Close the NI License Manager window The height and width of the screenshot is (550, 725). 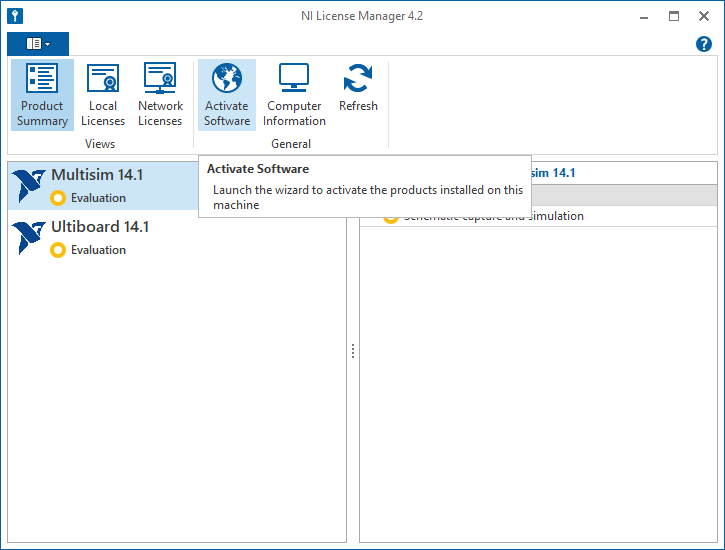[704, 17]
